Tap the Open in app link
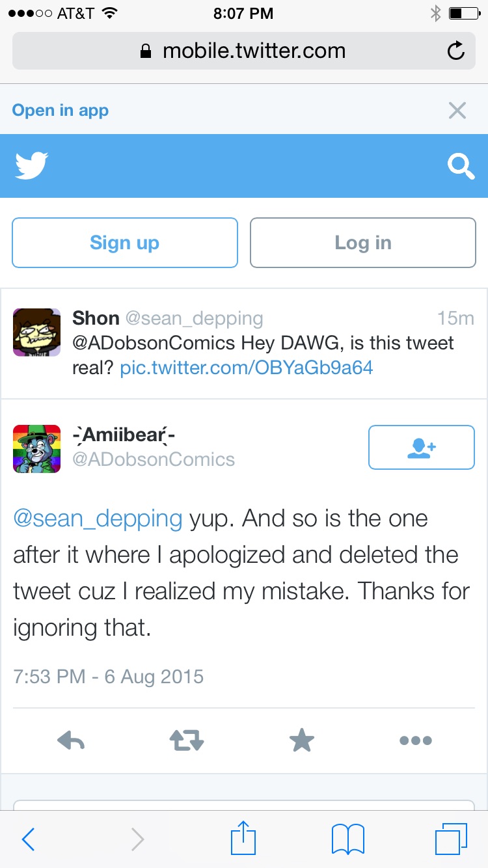The image size is (488, 868). click(60, 111)
